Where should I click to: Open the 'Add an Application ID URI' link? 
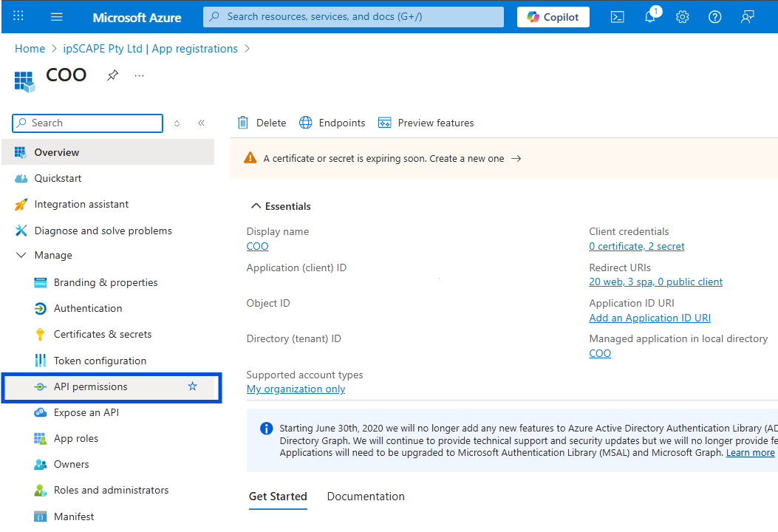649,318
